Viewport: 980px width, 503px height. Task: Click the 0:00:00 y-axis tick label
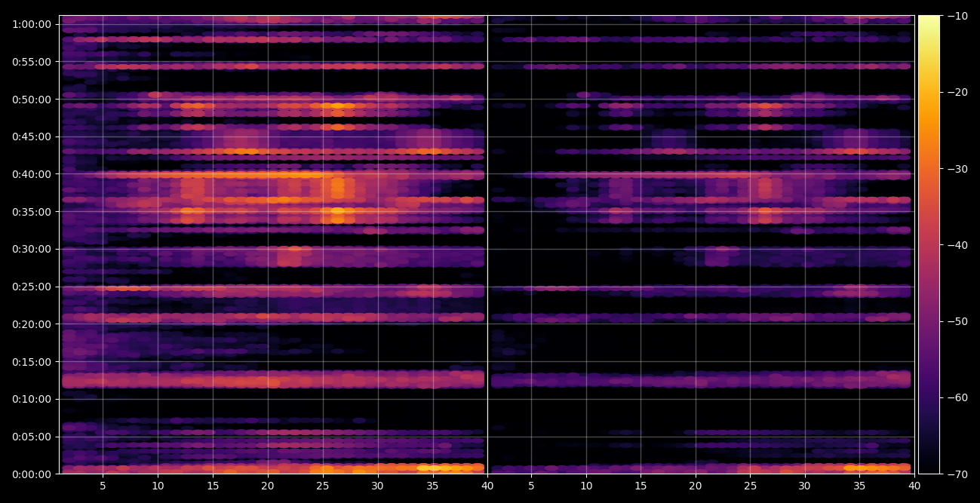coord(32,474)
